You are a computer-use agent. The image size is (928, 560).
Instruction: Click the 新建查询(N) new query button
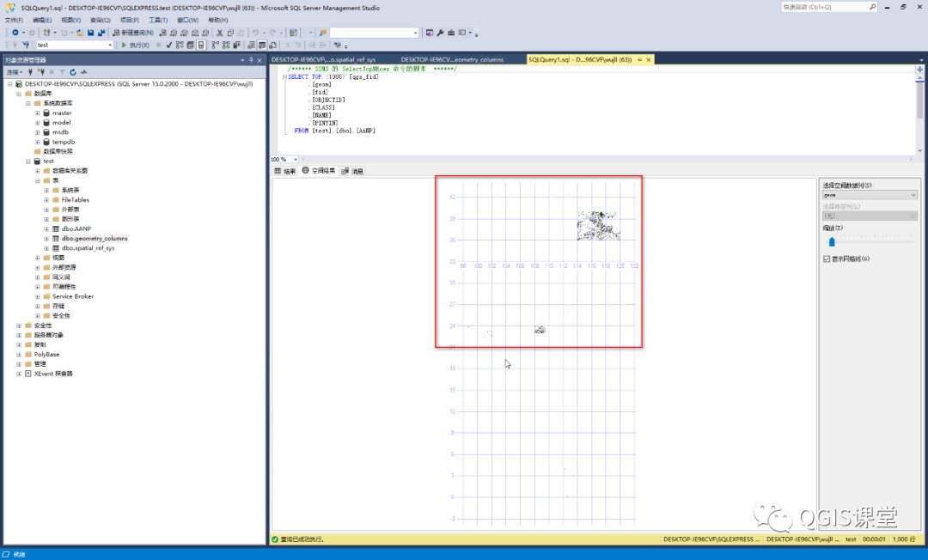(x=133, y=33)
